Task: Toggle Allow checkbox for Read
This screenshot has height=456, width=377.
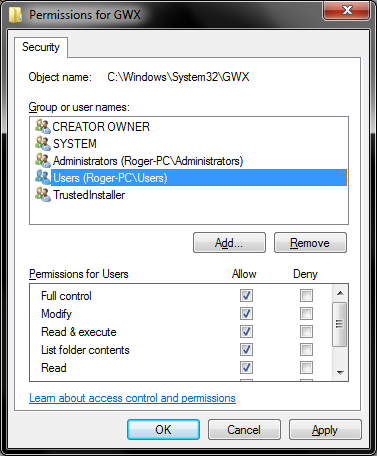Action: tap(246, 368)
